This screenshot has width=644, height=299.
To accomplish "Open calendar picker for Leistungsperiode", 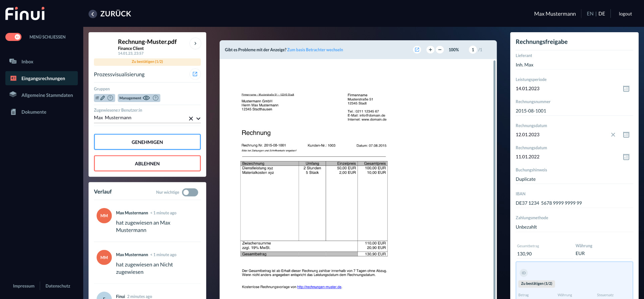I will tap(626, 89).
